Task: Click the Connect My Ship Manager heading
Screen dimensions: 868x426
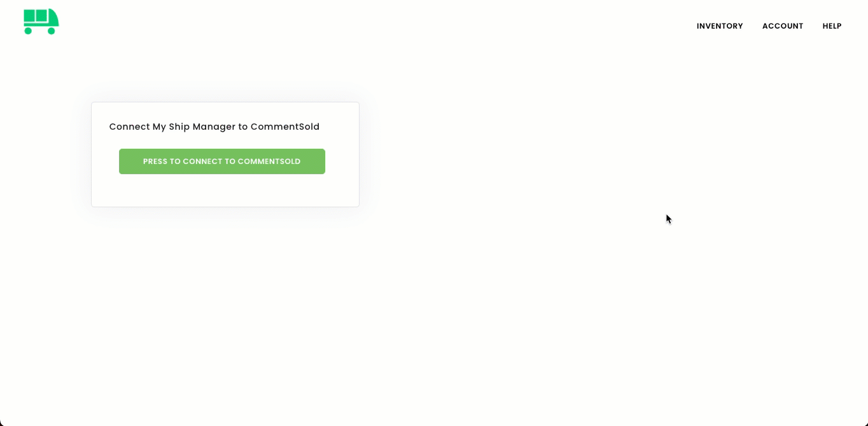Action: point(214,127)
